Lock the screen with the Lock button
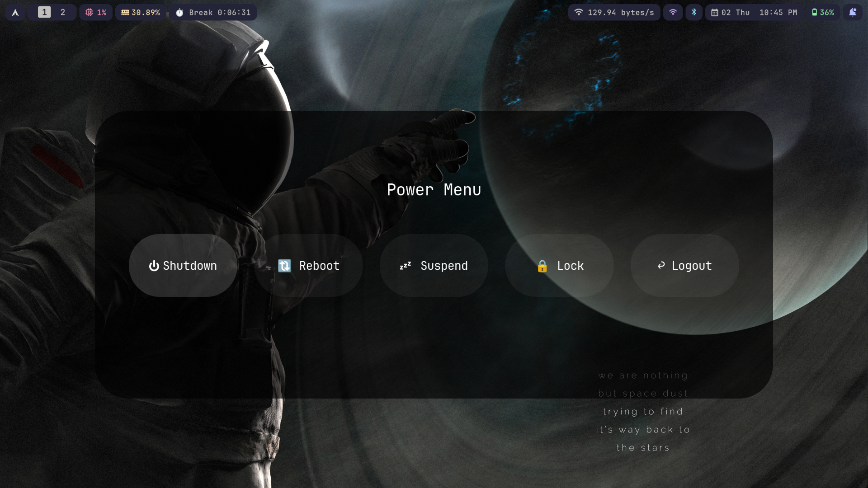 point(559,266)
